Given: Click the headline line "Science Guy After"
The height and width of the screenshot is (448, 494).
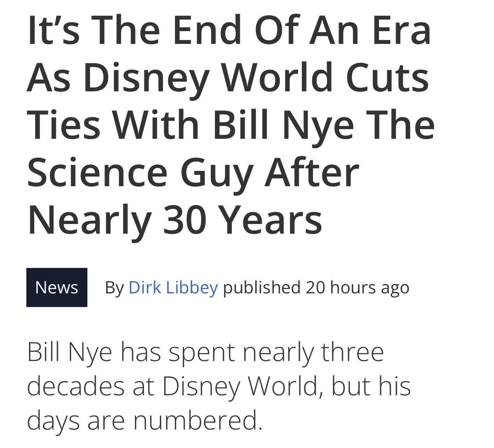Looking at the screenshot, I should pyautogui.click(x=194, y=173).
